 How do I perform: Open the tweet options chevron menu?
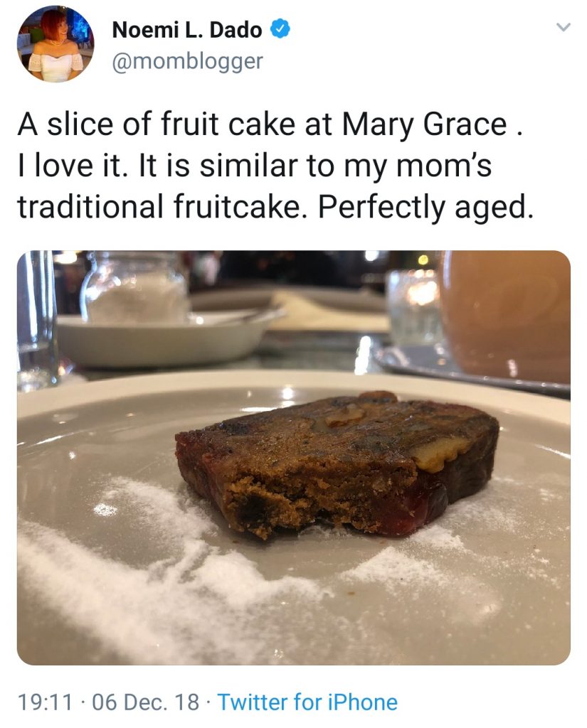[x=563, y=28]
